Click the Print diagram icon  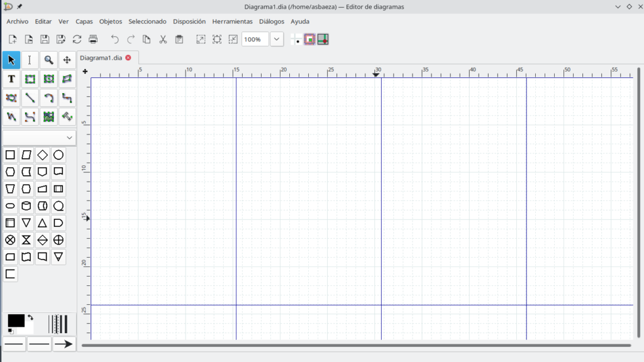tap(93, 40)
